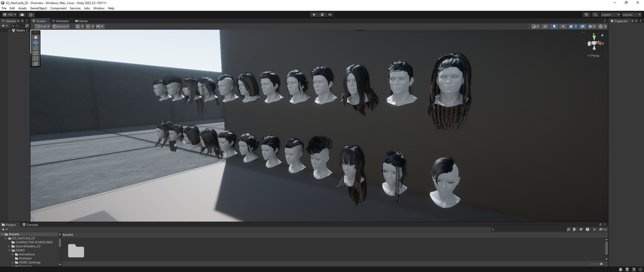Open the scene camera settings dropdown
Image resolution: width=644 pixels, height=272 pixels.
[x=592, y=26]
